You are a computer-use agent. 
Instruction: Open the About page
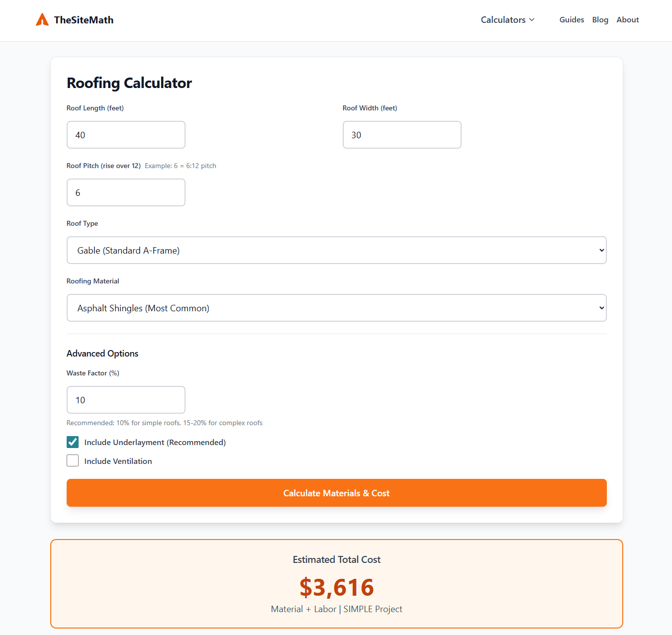(x=627, y=20)
